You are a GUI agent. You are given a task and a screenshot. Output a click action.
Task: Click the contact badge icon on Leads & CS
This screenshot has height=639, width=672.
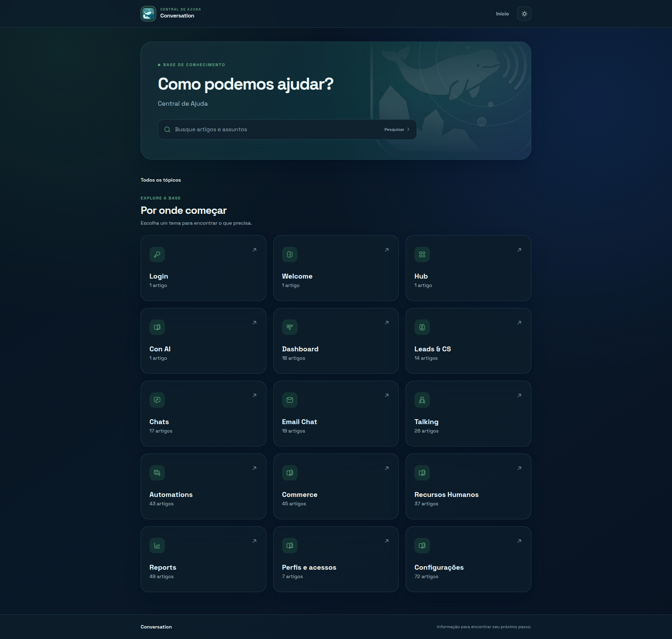click(422, 327)
